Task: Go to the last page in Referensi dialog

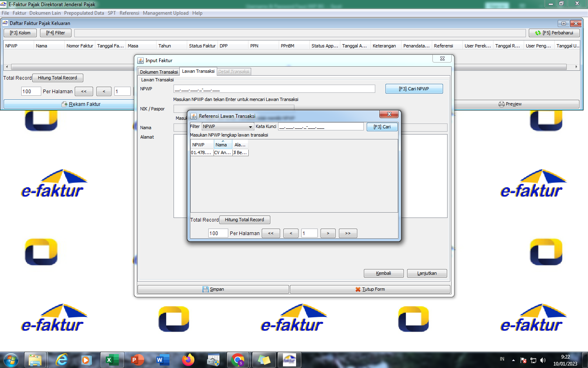Action: click(x=348, y=233)
